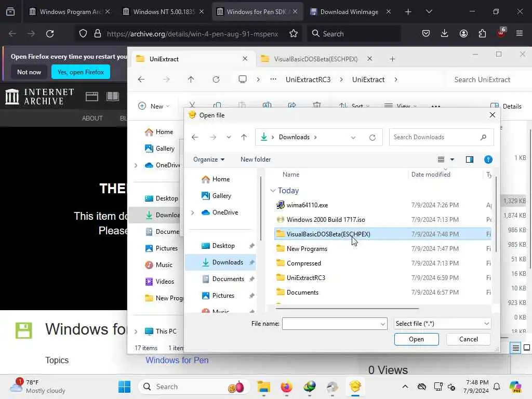
Task: Add a new tab in File Explorer
Action: coord(392,59)
